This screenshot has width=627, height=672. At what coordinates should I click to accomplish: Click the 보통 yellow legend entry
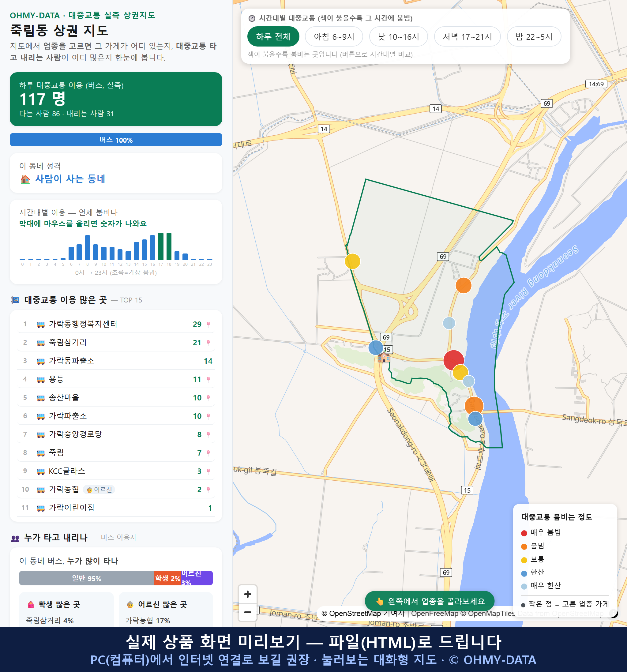[533, 559]
